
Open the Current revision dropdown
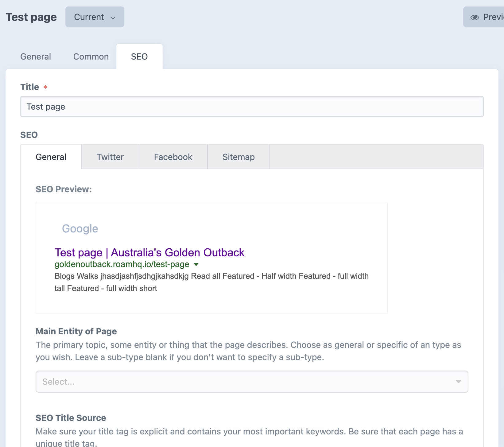[95, 17]
